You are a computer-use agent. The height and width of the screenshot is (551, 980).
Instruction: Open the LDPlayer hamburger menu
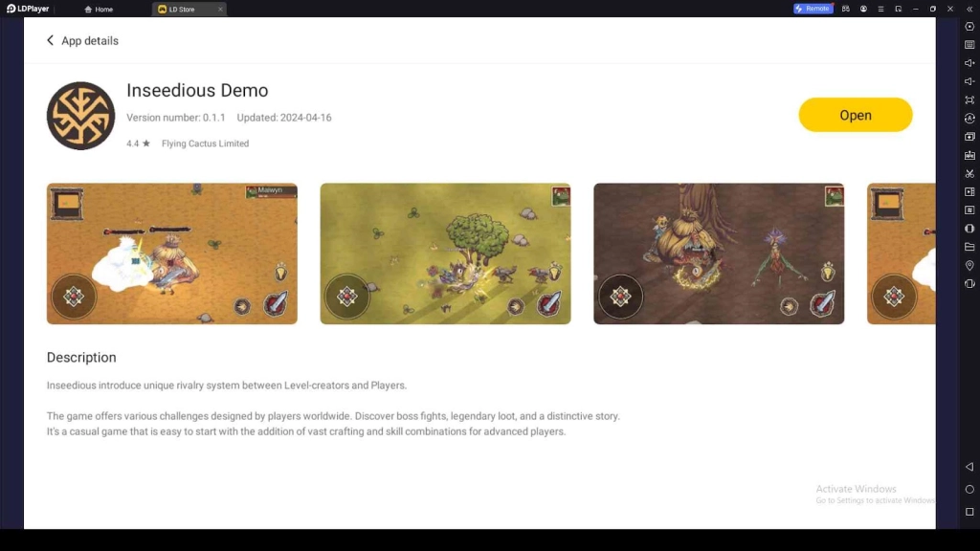(880, 9)
